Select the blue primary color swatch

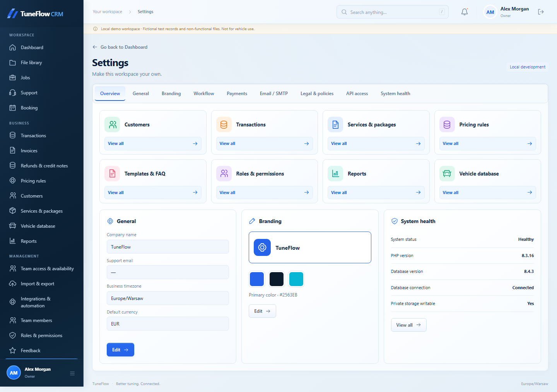pos(257,279)
